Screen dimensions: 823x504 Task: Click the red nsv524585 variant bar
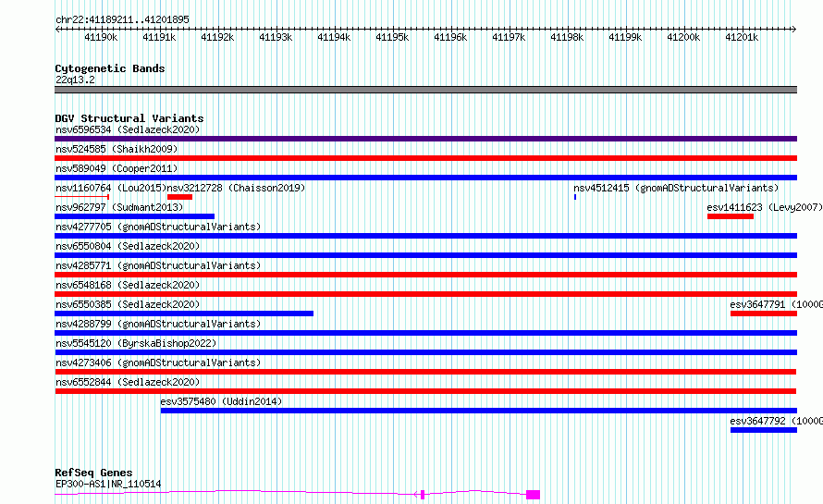425,158
